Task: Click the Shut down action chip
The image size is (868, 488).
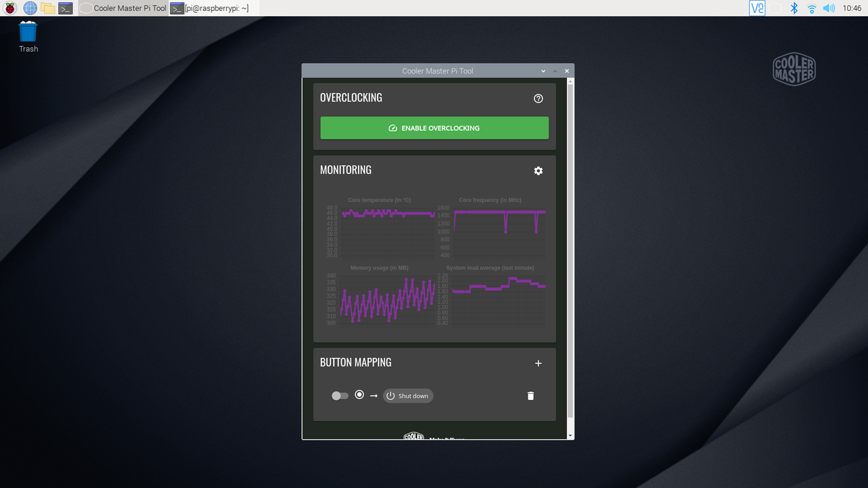Action: (x=408, y=396)
